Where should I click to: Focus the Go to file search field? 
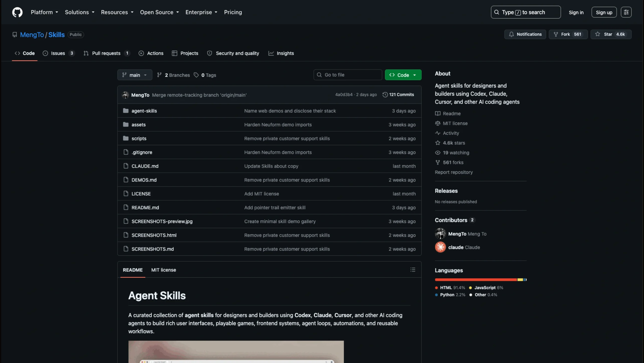348,75
